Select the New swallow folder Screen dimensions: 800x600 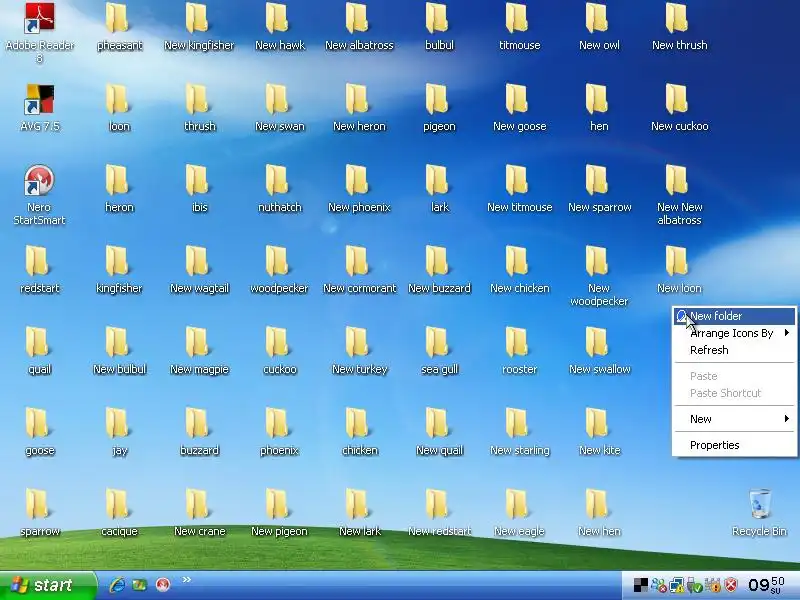click(x=599, y=351)
